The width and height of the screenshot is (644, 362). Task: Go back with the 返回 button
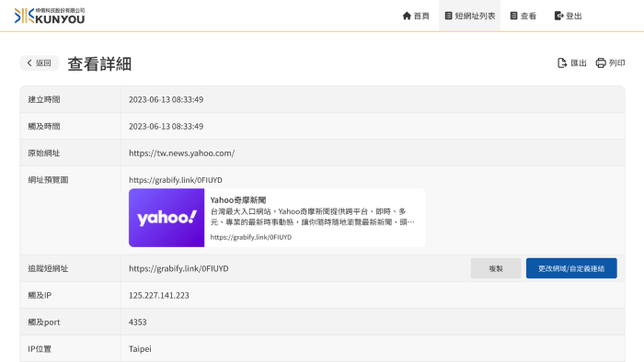tap(40, 62)
